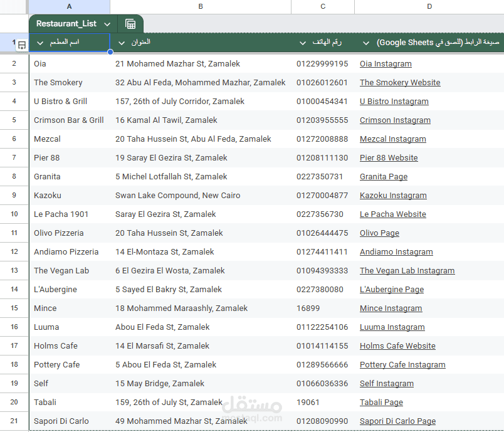The image size is (504, 432).
Task: Click phone number 19061
Action: 308,402
